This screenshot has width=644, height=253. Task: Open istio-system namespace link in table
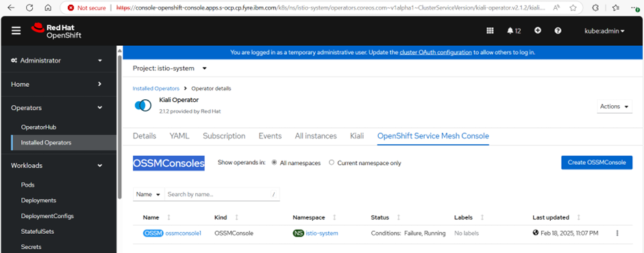coord(322,233)
